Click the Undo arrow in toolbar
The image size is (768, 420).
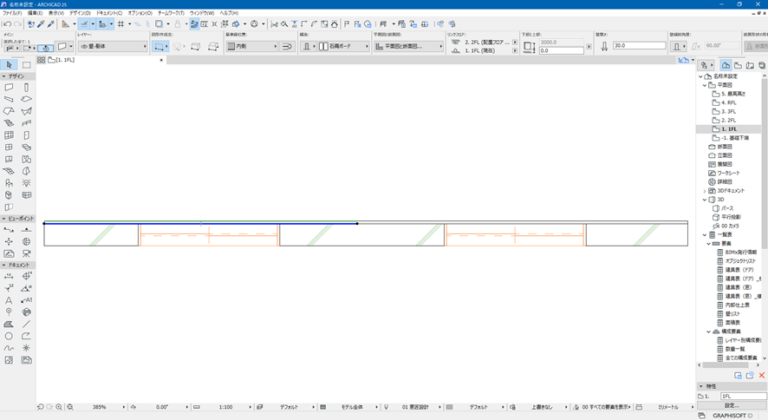7,24
